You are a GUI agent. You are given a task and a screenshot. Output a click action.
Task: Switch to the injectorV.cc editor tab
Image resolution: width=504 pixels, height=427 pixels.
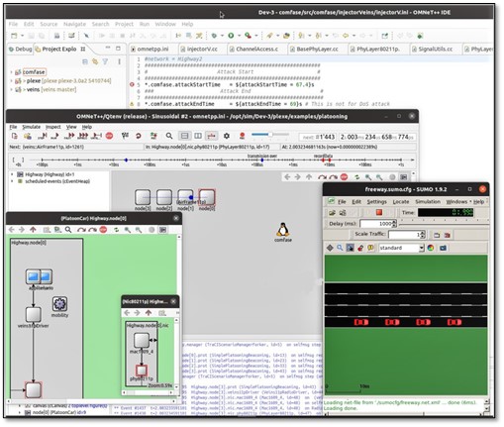pyautogui.click(x=201, y=49)
